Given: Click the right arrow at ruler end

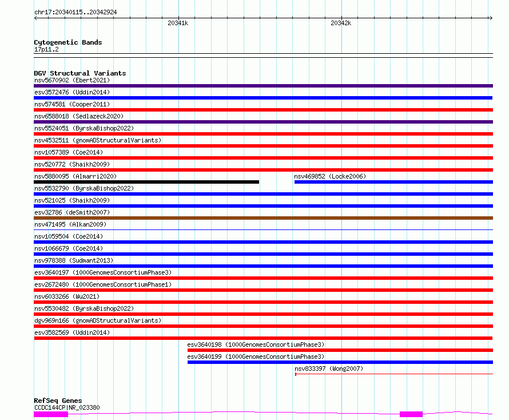Looking at the screenshot, I should (x=491, y=18).
